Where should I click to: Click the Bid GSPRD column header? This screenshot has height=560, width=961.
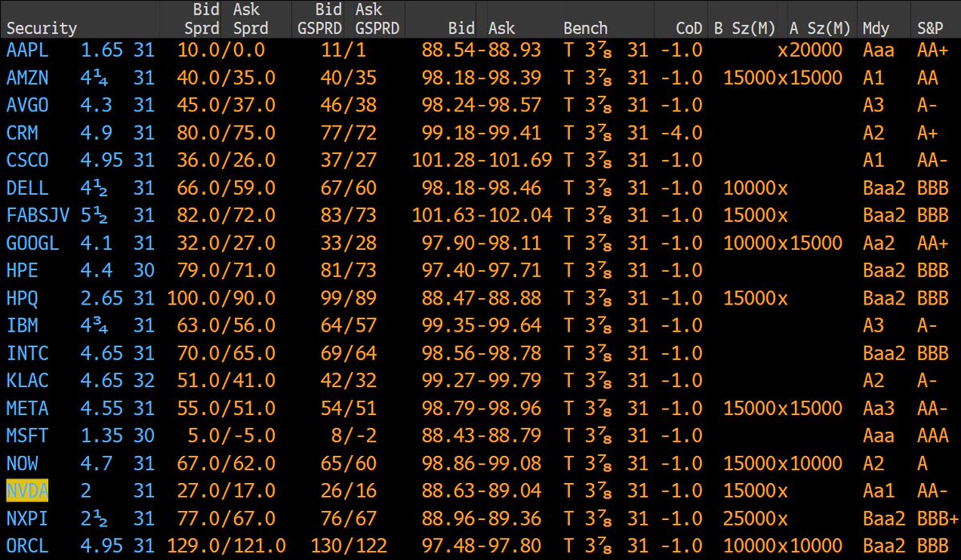click(319, 19)
